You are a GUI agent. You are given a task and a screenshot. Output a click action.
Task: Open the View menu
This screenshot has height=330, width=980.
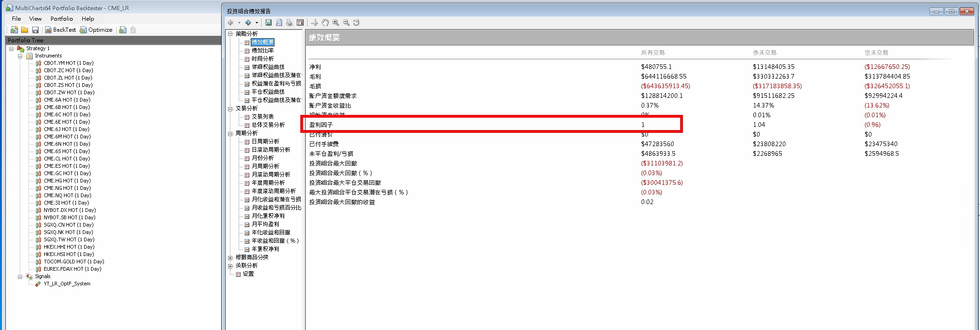[35, 19]
